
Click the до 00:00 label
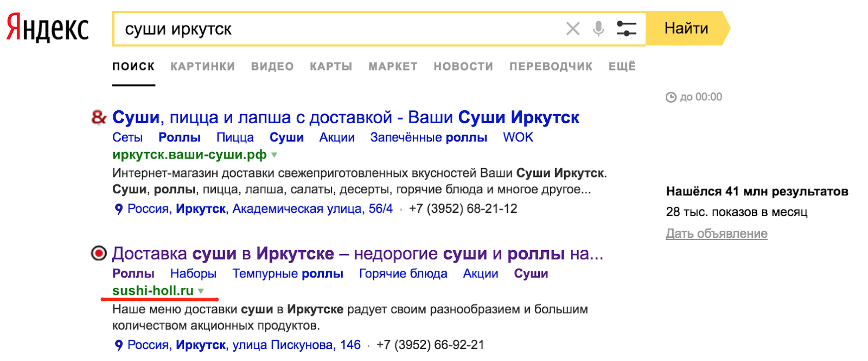pos(701,97)
